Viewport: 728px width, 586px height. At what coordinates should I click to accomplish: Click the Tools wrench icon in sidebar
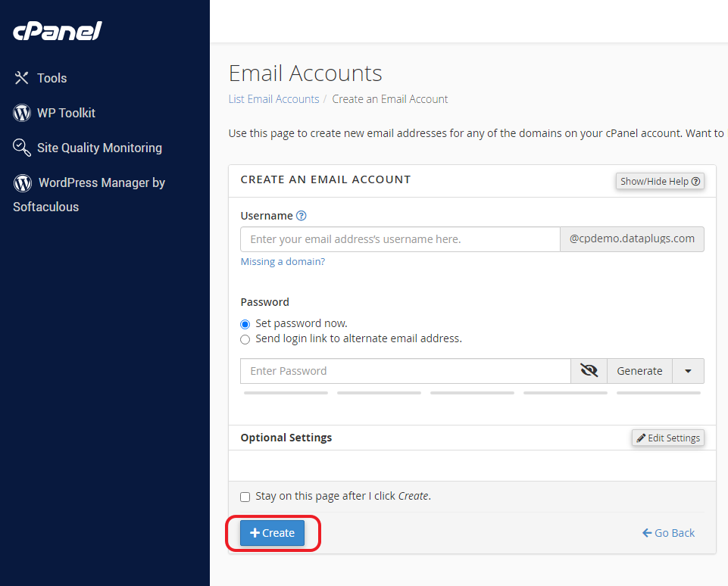[22, 78]
